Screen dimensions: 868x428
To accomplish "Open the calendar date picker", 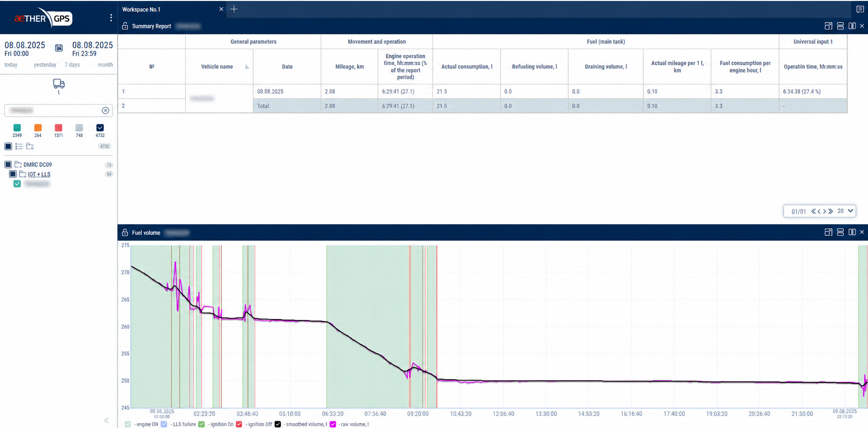I will [59, 48].
